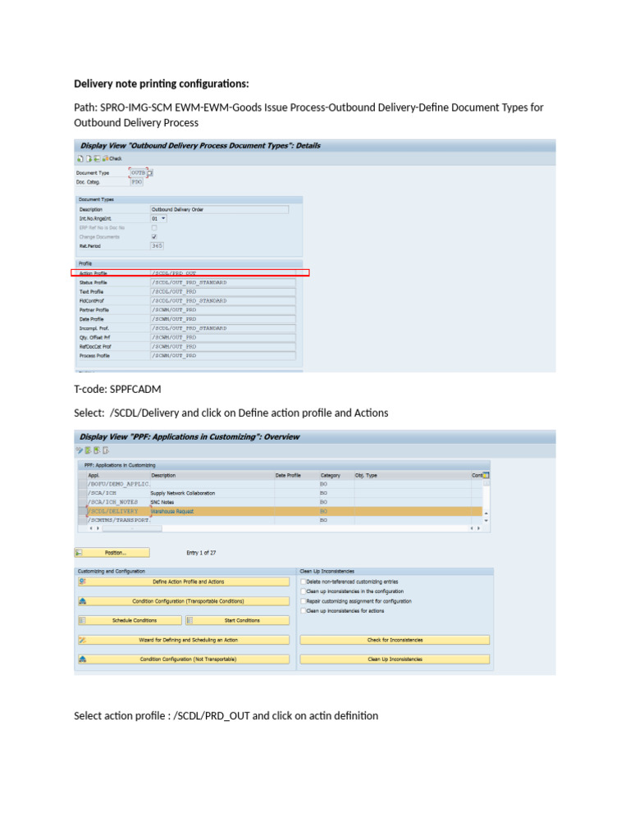
Task: Open table settings icon beside the Cont column
Action: pos(486,475)
